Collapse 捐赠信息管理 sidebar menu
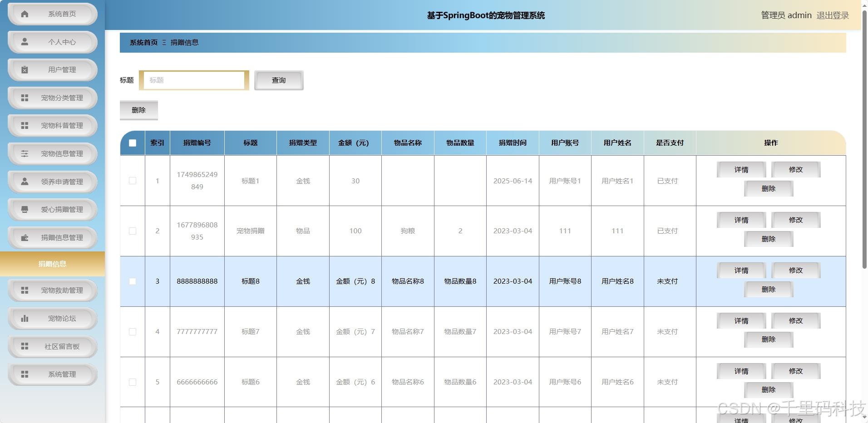Viewport: 868px width, 423px height. 53,237
